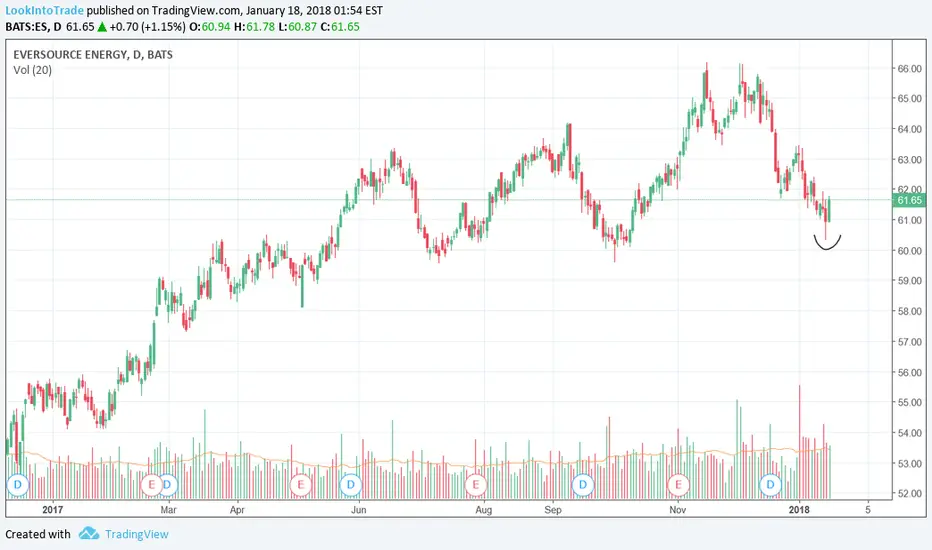932x550 pixels.
Task: Select the dividend D marker just before Jun
Action: tap(351, 485)
